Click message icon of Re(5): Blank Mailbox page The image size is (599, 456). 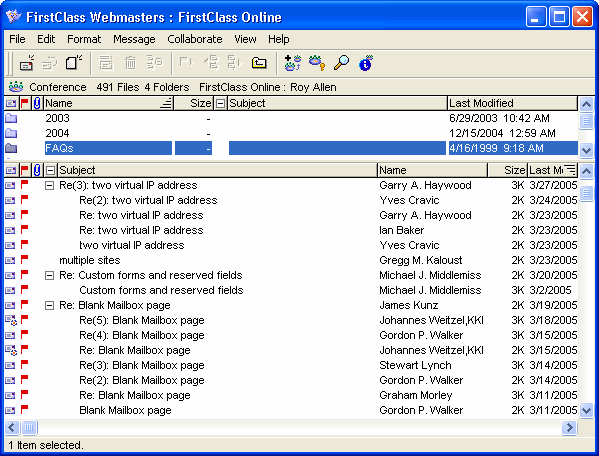point(11,320)
